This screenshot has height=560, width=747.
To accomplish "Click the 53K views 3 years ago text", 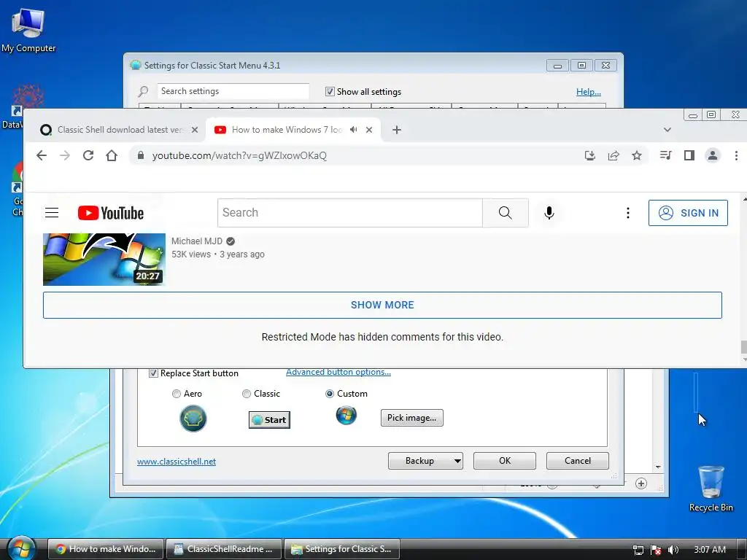I will click(217, 254).
